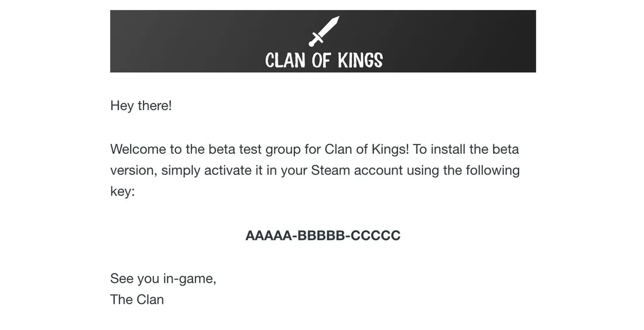
Task: Click the word "following" before the key
Action: [492, 171]
